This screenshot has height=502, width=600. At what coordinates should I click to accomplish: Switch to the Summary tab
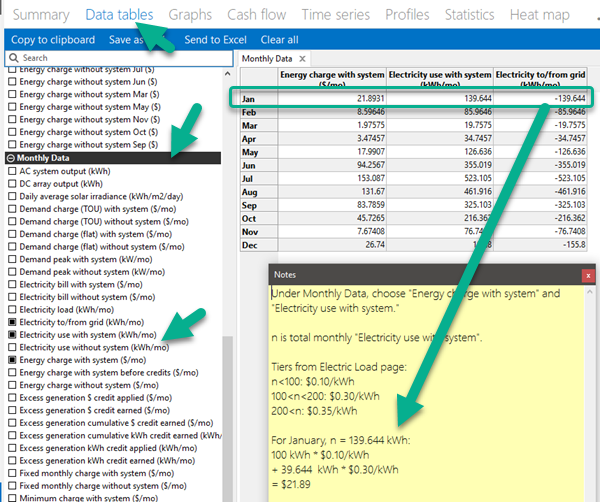(40, 15)
